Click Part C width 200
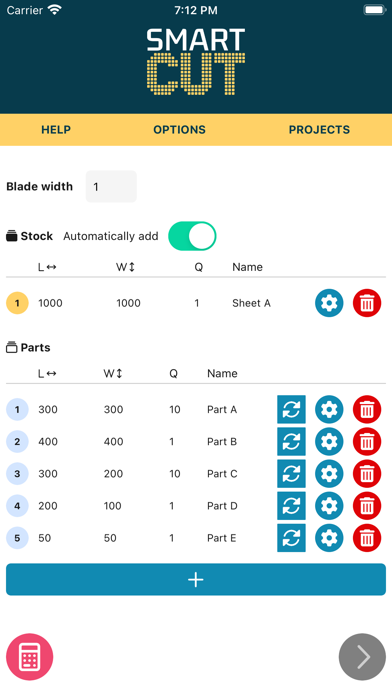The image size is (392, 696). click(x=113, y=474)
